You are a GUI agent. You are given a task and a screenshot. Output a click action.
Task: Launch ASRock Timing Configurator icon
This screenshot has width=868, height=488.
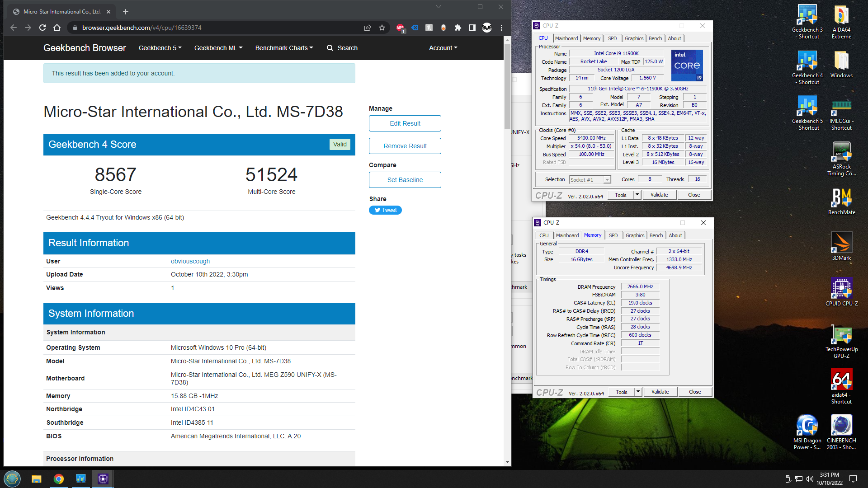[x=841, y=159]
